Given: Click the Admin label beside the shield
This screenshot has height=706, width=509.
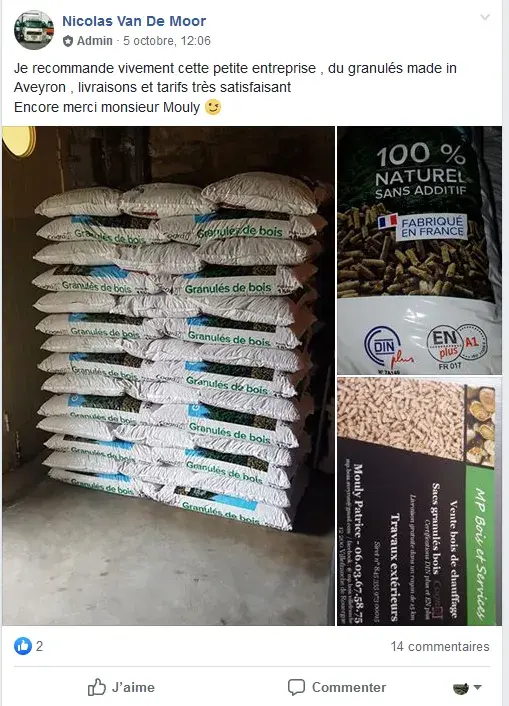Looking at the screenshot, I should point(95,41).
